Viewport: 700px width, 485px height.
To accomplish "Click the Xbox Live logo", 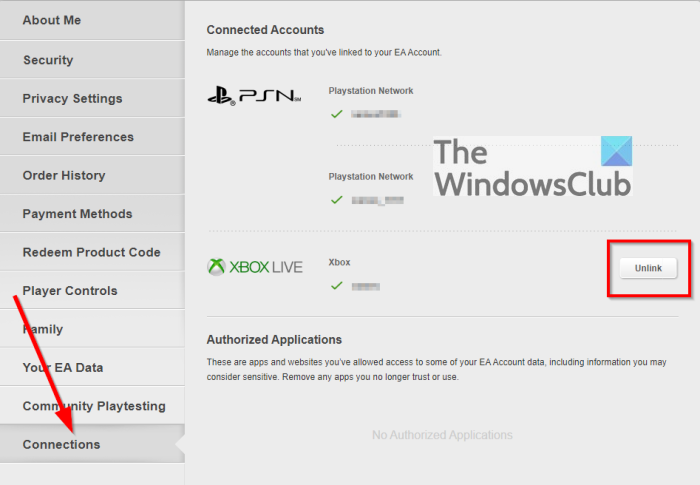I will tap(254, 267).
